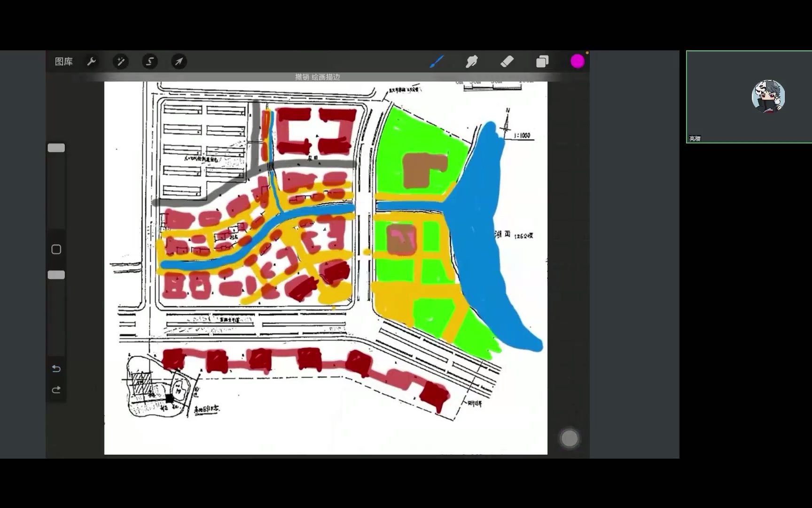The image size is (812, 508).
Task: Click the 1:1000 scale label on the map
Action: pos(522,135)
